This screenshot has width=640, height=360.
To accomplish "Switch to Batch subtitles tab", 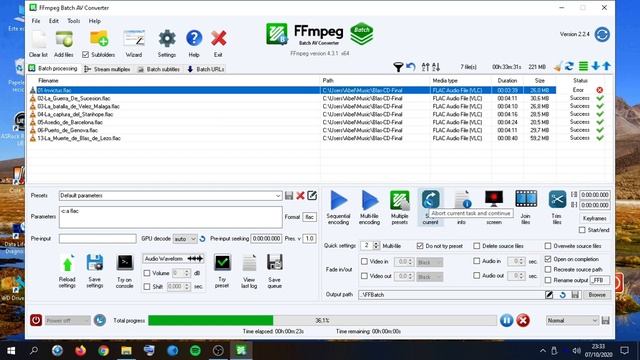I will pos(159,69).
